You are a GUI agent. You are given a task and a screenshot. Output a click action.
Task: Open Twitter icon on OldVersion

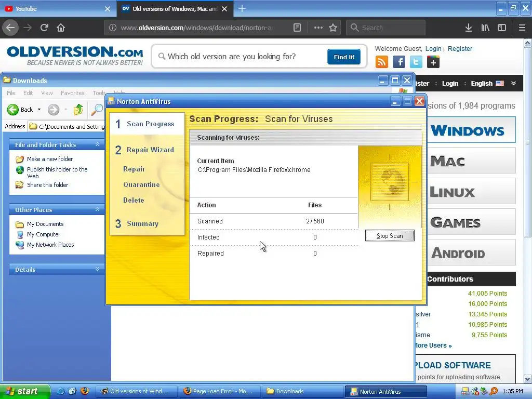coord(416,62)
